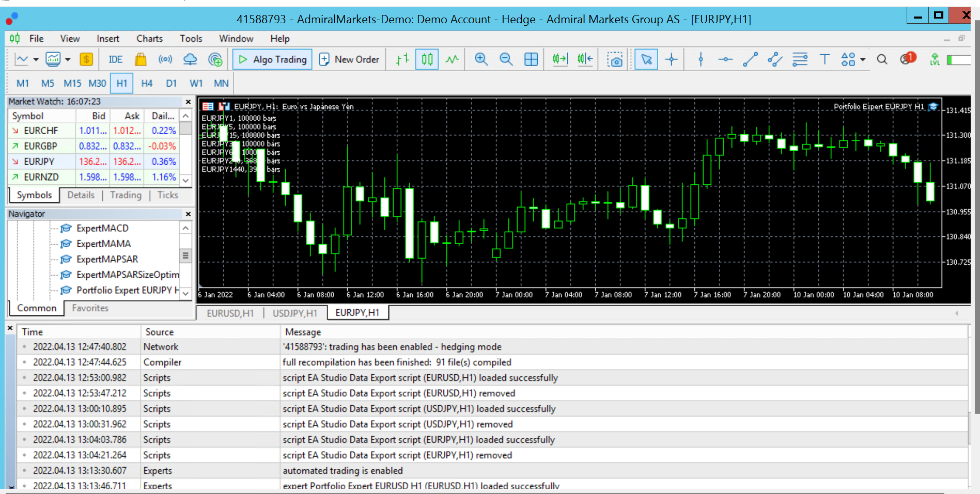Expand the shapes dropdown arrow
The height and width of the screenshot is (494, 980).
863,59
